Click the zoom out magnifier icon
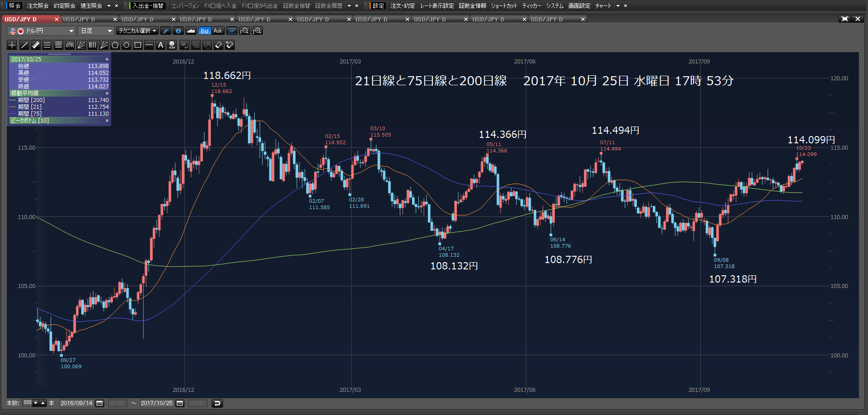This screenshot has width=868, height=415. (244, 31)
